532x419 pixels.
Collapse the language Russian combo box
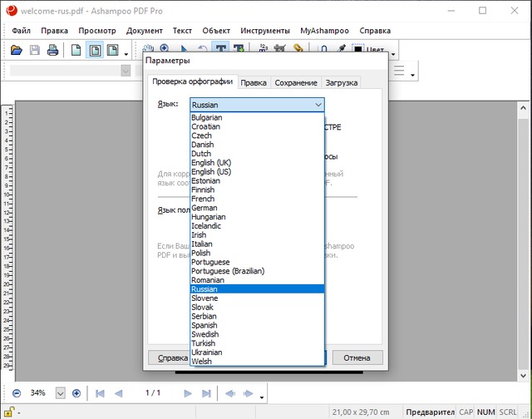point(318,105)
